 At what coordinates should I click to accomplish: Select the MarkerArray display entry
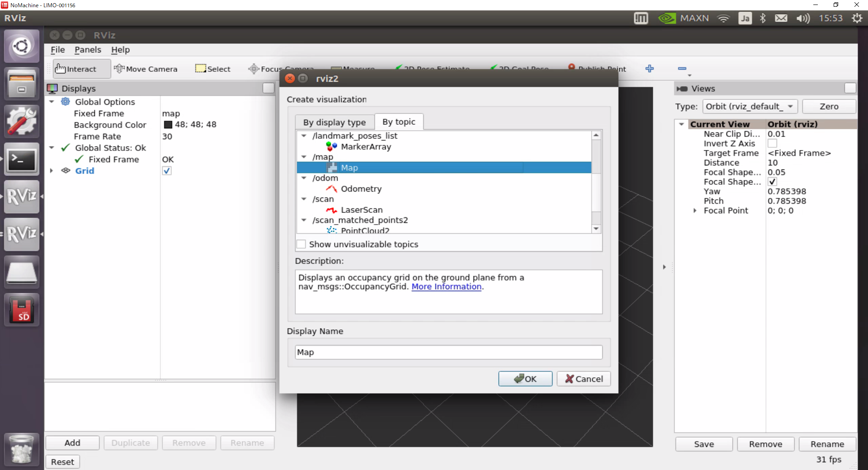[365, 146]
